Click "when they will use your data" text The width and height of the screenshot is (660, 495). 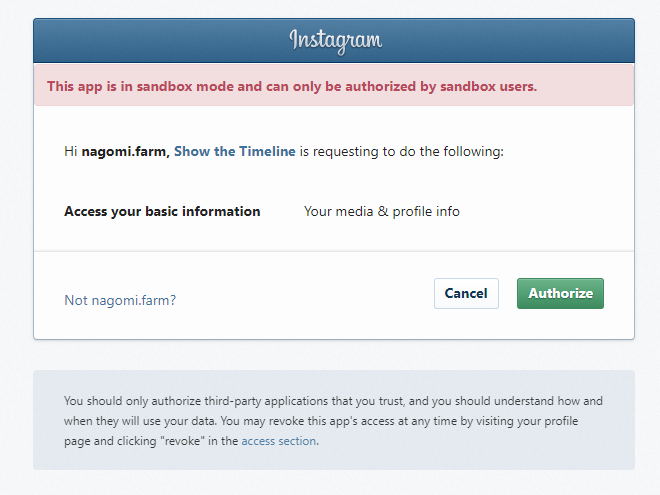(150, 421)
